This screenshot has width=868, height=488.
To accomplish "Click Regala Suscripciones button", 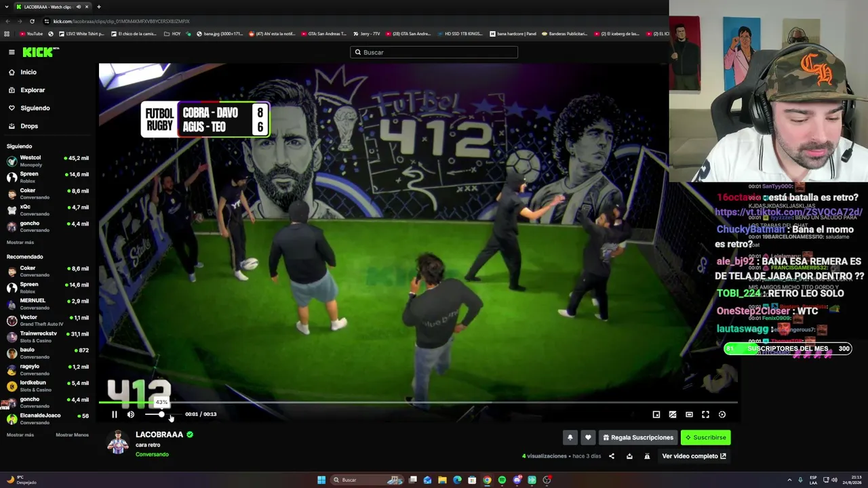I will click(638, 438).
